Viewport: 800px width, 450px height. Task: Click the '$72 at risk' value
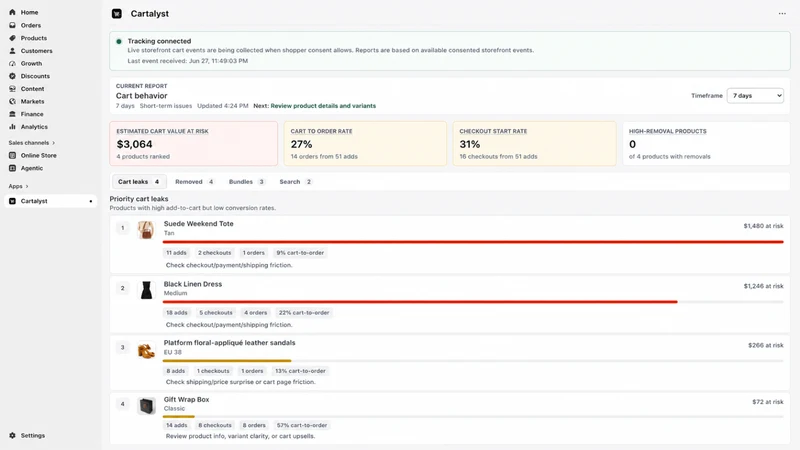coord(768,402)
